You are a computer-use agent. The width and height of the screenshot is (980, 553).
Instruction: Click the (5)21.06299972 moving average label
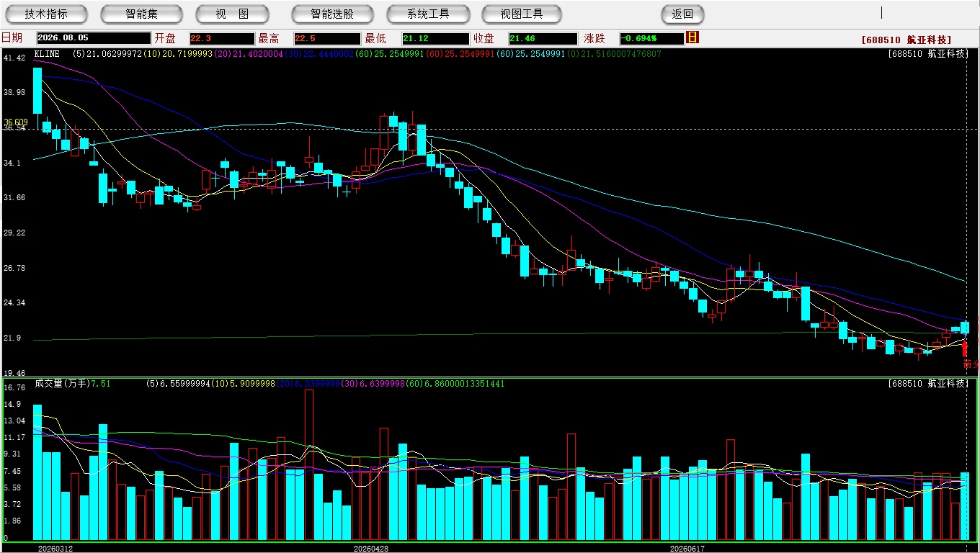coord(108,53)
